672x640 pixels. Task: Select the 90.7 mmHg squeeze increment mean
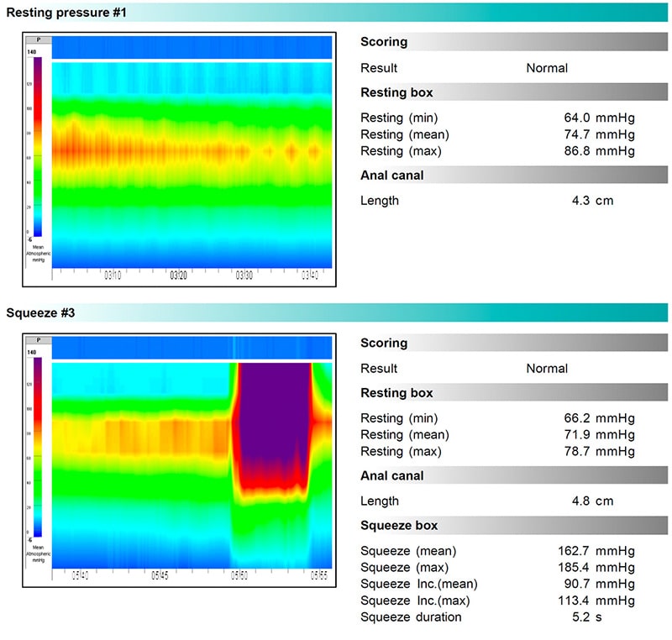tap(599, 584)
